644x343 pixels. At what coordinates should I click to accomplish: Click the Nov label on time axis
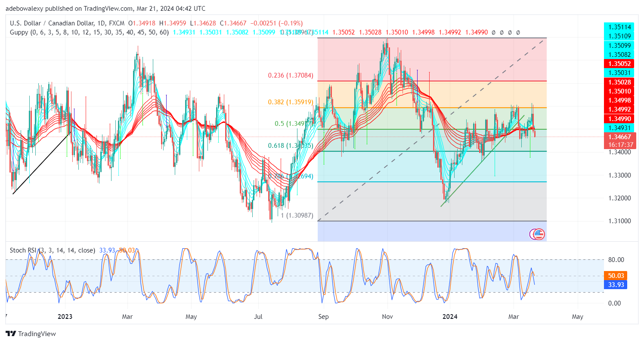click(387, 317)
